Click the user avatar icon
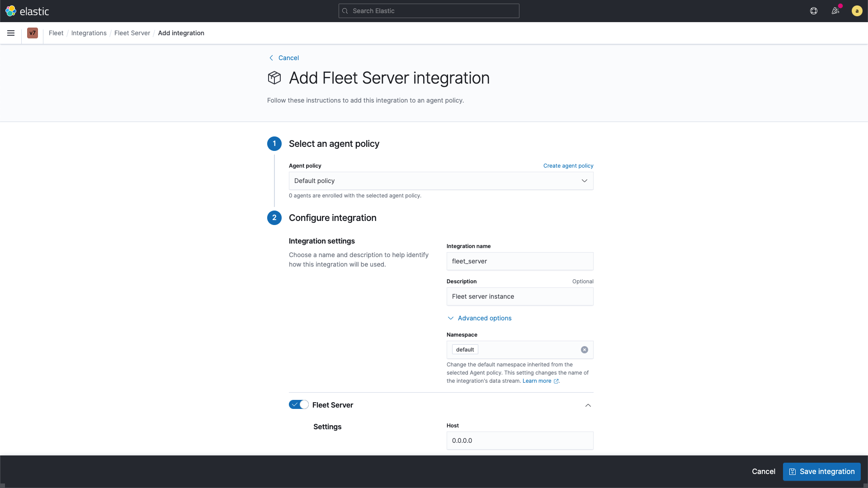Viewport: 868px width, 488px height. (857, 11)
